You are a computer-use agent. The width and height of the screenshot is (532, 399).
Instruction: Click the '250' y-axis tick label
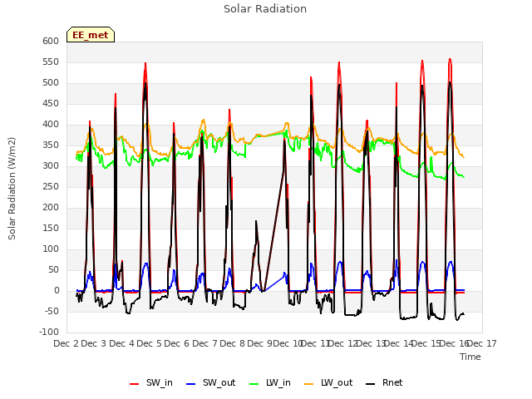click(x=51, y=186)
